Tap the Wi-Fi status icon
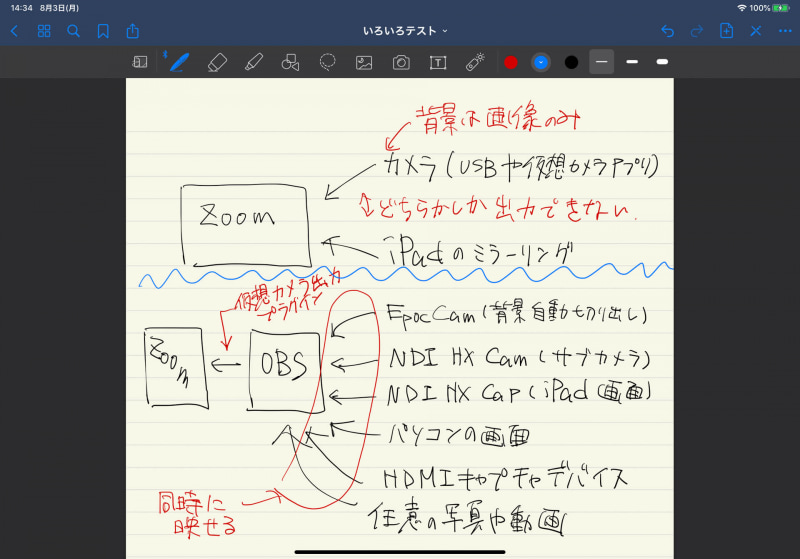This screenshot has width=800, height=559. click(x=742, y=8)
